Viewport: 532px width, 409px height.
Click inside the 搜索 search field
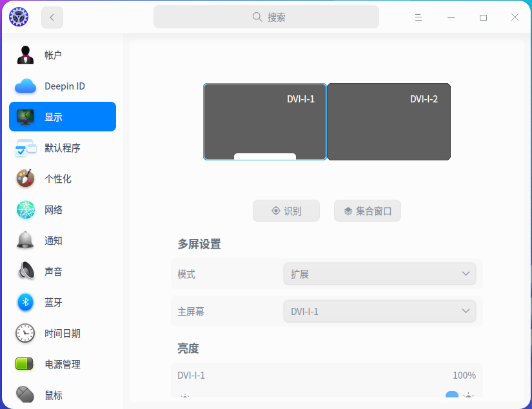point(266,17)
